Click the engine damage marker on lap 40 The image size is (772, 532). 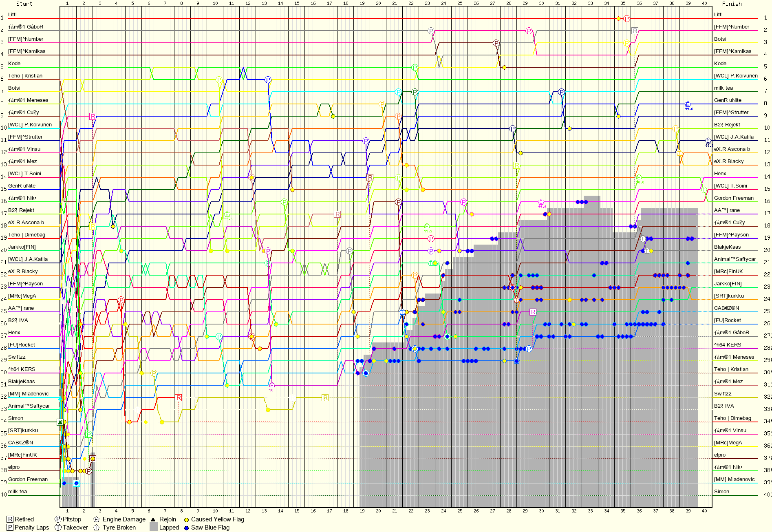pyautogui.click(x=708, y=141)
